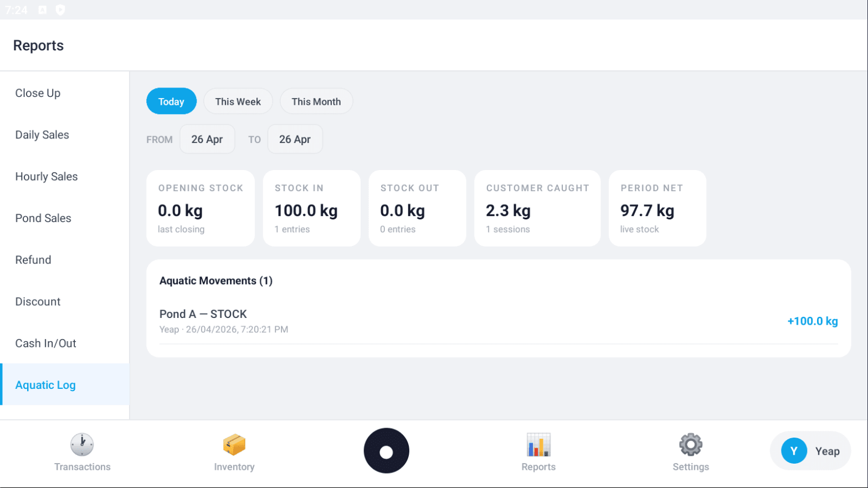Open Transactions clock icon
The width and height of the screenshot is (868, 488).
coord(82,445)
